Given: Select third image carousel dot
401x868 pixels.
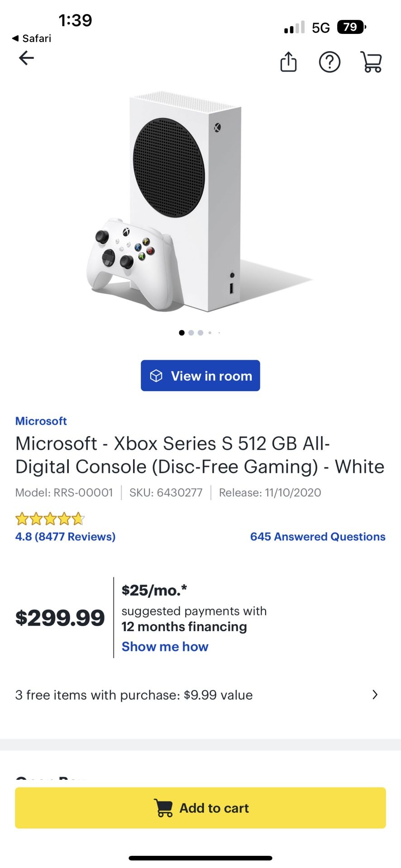Looking at the screenshot, I should pos(200,333).
